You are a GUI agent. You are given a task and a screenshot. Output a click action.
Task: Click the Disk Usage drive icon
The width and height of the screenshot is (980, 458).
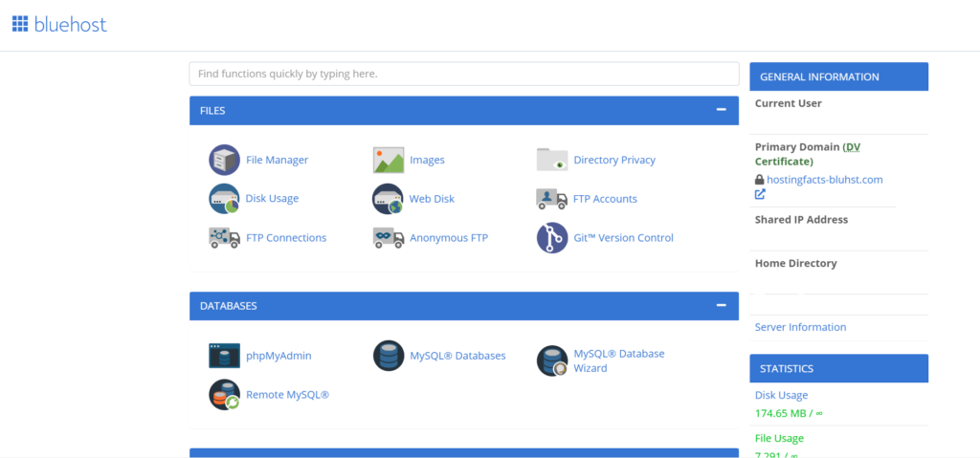click(x=224, y=199)
